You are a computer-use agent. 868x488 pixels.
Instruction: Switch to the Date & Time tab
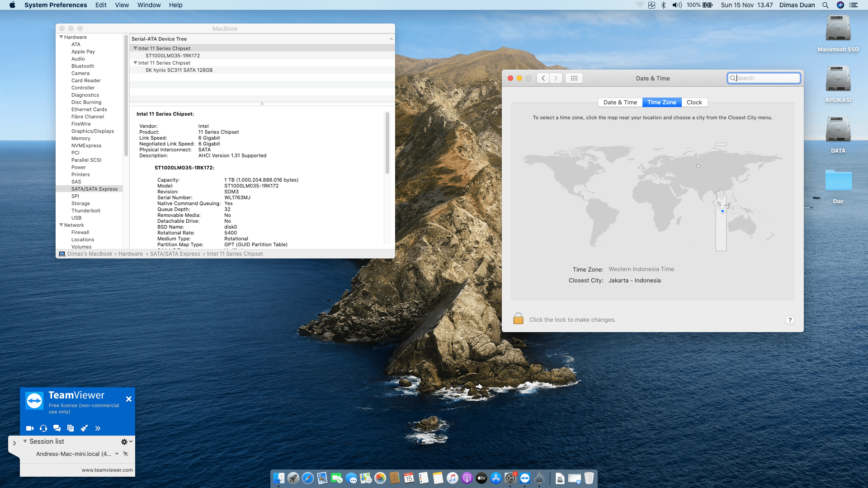click(x=620, y=103)
